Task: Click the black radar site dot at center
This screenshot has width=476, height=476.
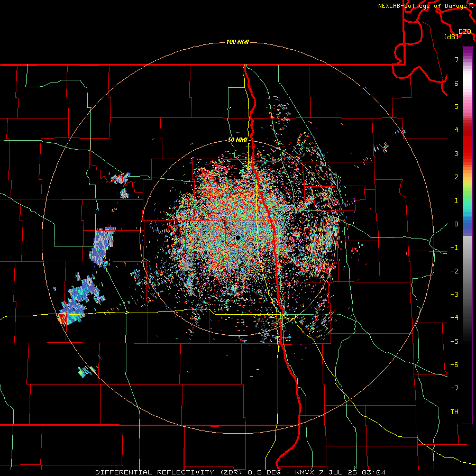Action: (x=238, y=237)
